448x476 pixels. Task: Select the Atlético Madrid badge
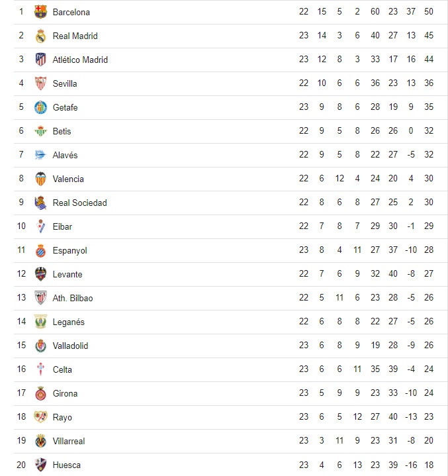click(x=41, y=60)
